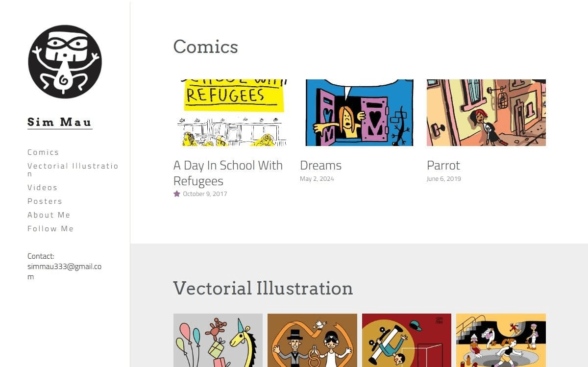Open the Sim Mau site title link
The width and height of the screenshot is (588, 367).
60,122
